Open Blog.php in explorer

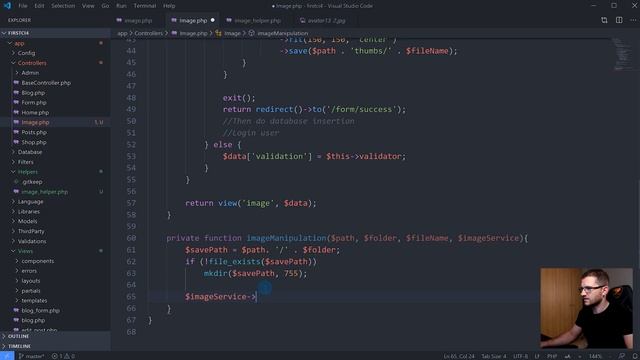(x=55, y=93)
